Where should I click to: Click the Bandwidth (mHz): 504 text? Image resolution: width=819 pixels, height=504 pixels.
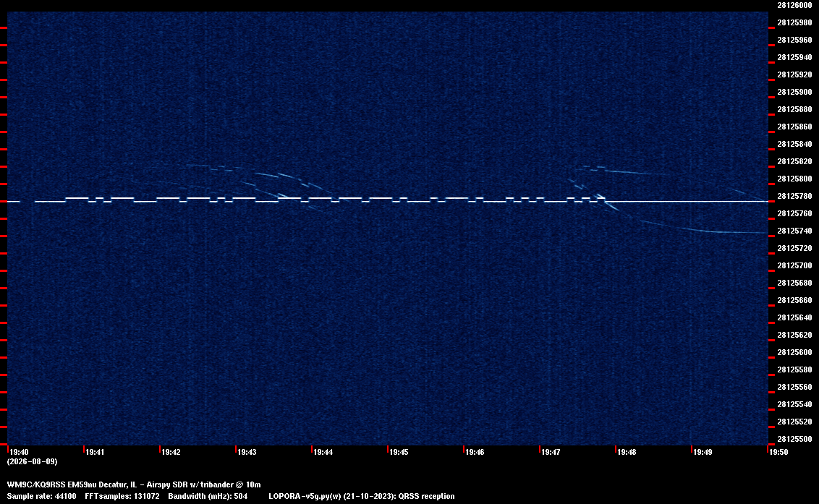pyautogui.click(x=208, y=496)
